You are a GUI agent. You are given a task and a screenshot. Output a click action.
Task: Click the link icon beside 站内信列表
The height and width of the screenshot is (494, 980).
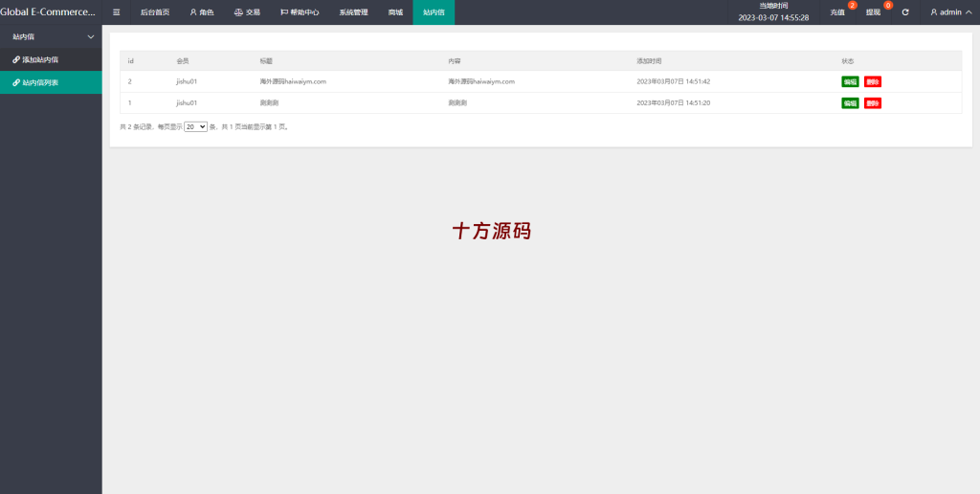16,82
